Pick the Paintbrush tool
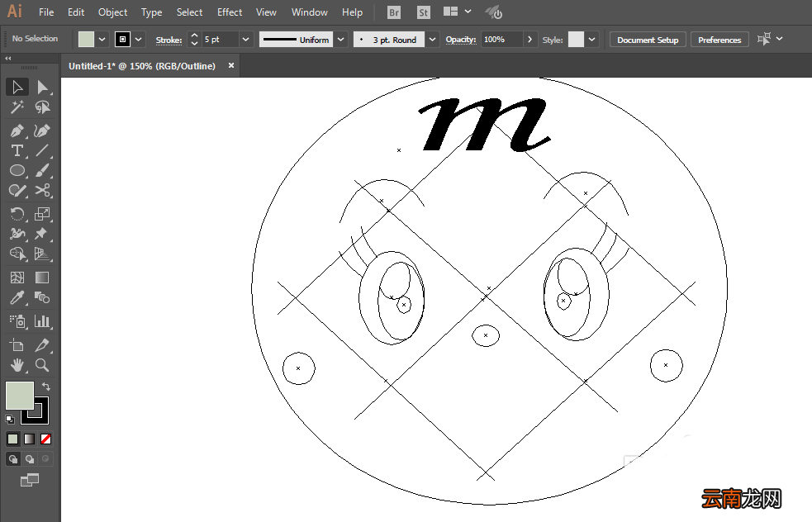The width and height of the screenshot is (812, 522). 42,170
